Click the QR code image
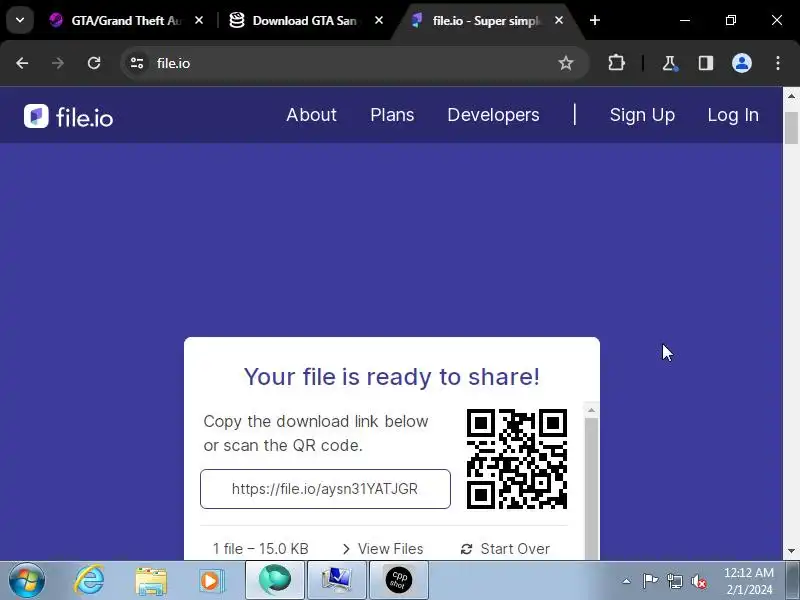The width and height of the screenshot is (800, 600). click(517, 459)
